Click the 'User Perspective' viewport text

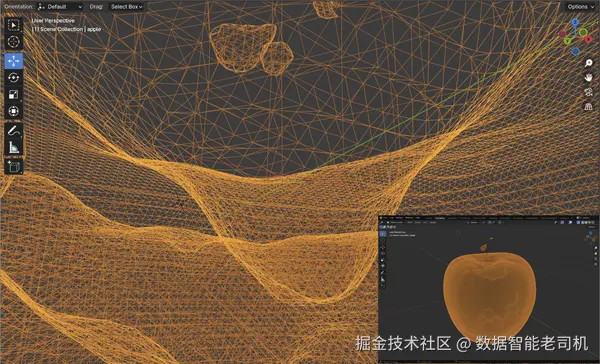53,21
